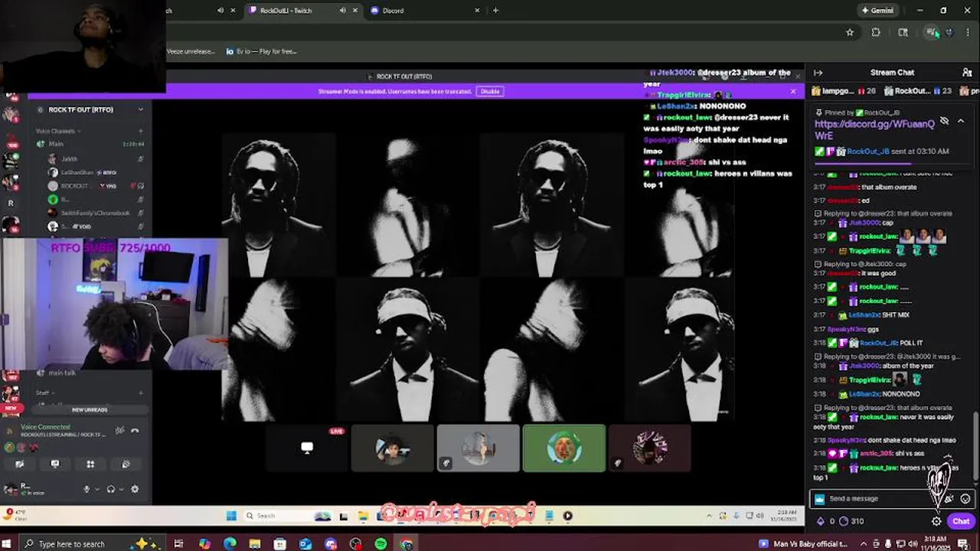
Task: Bookmark this page with star icon
Action: point(850,32)
